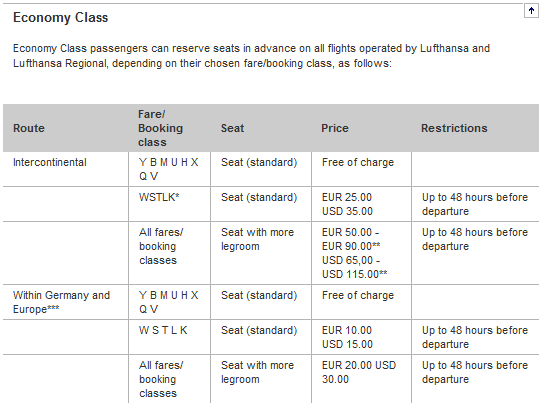
Task: Click Free of charge in Germany/Europe row
Action: click(358, 296)
